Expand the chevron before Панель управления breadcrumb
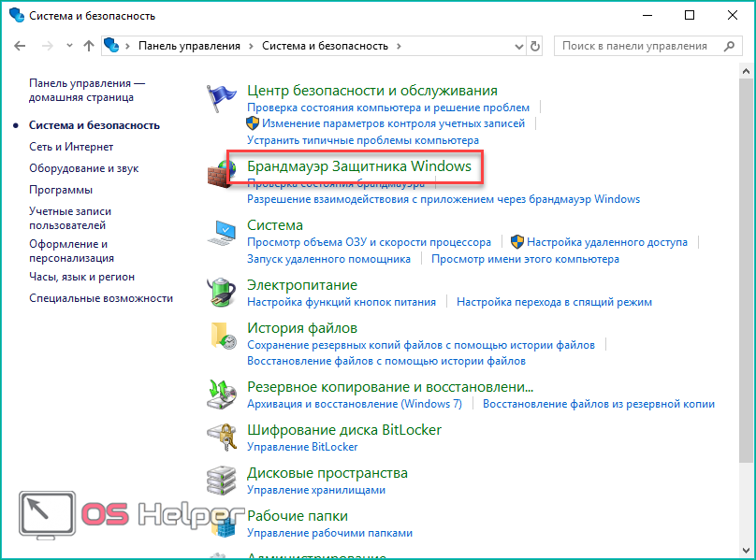The width and height of the screenshot is (756, 560). point(128,46)
